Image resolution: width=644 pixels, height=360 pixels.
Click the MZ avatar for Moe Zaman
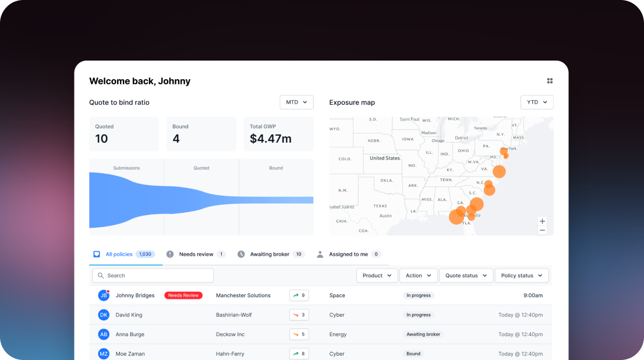tap(104, 354)
